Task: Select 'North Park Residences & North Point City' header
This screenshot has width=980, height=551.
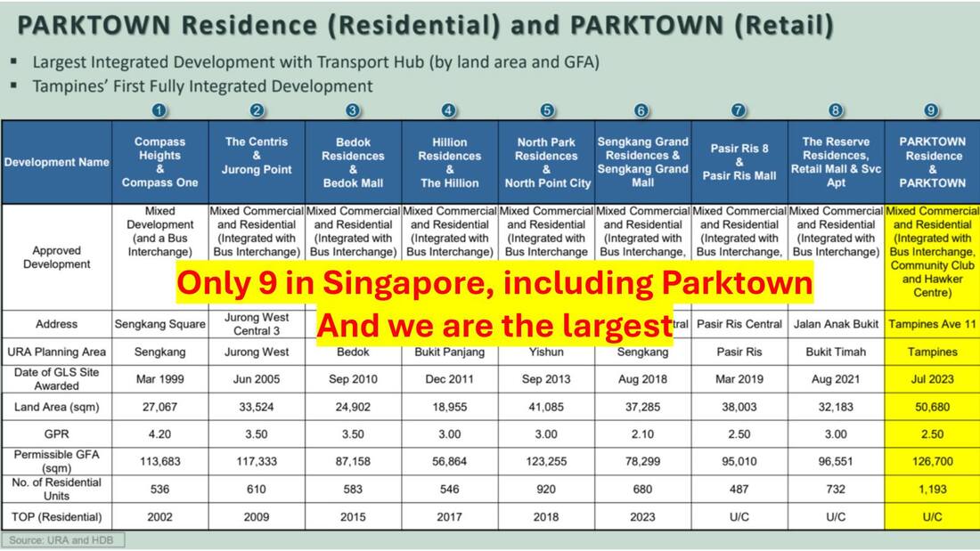Action: pyautogui.click(x=547, y=162)
